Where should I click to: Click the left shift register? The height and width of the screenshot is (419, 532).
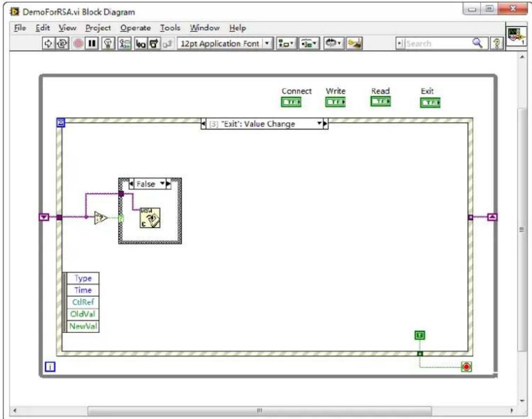coord(44,217)
